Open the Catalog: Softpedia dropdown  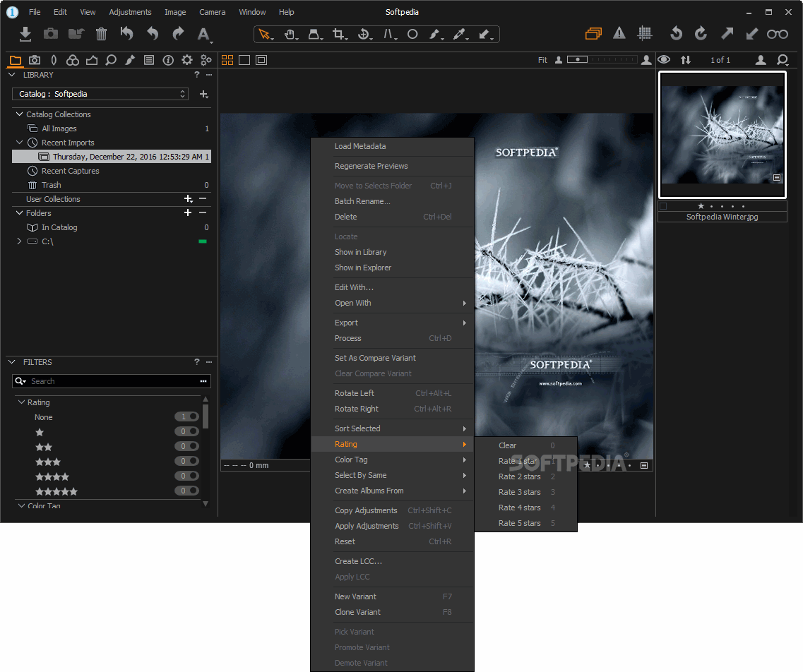pyautogui.click(x=100, y=94)
